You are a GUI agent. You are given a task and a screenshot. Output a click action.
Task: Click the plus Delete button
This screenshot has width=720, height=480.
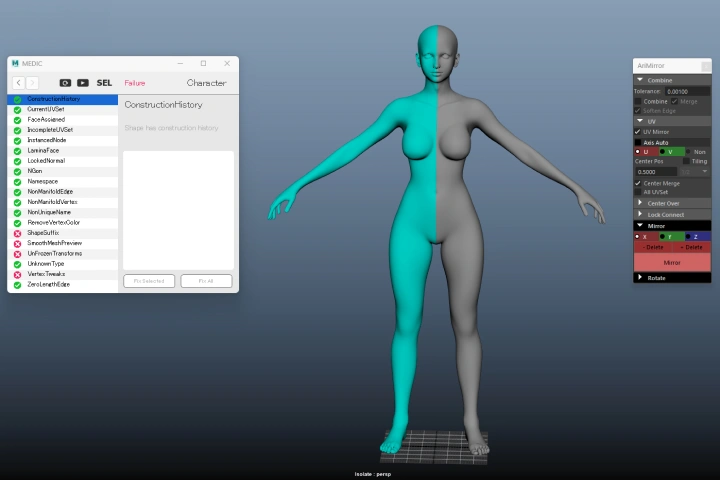click(x=692, y=247)
